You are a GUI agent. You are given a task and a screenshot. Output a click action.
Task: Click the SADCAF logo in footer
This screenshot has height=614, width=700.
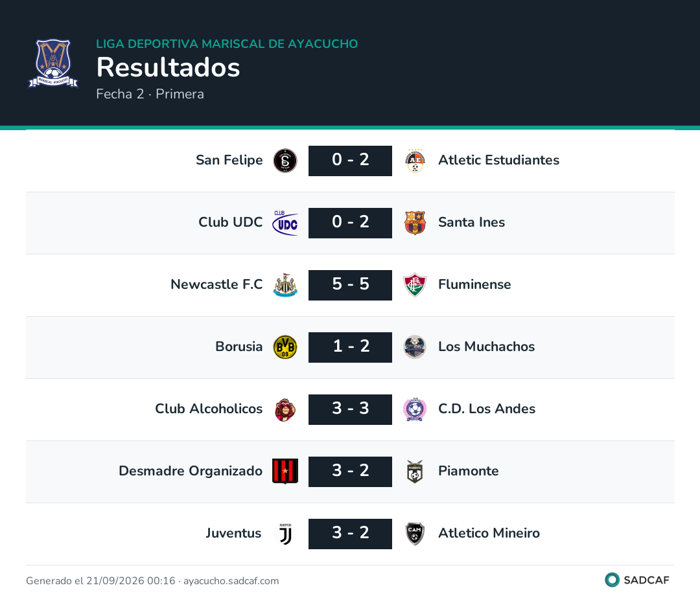[637, 580]
